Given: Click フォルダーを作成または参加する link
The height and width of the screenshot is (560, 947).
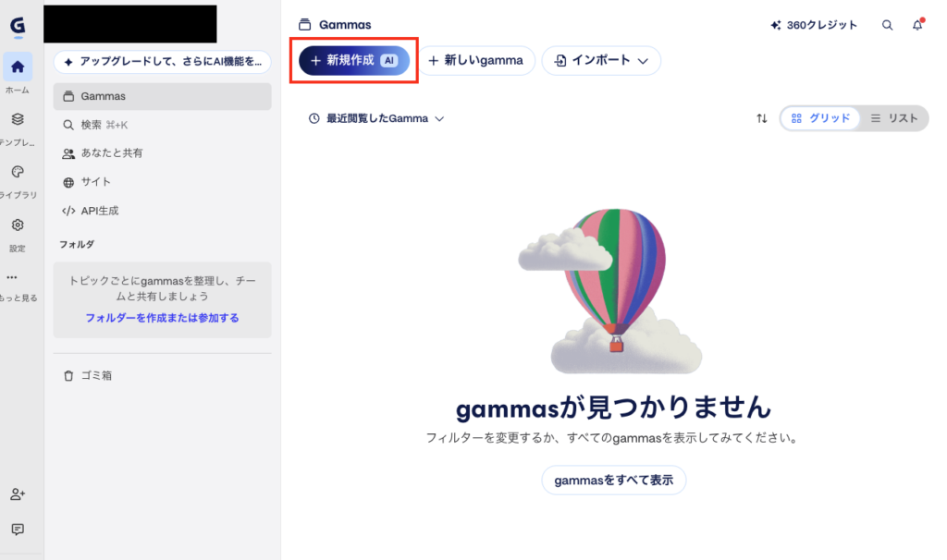Looking at the screenshot, I should pos(162,318).
